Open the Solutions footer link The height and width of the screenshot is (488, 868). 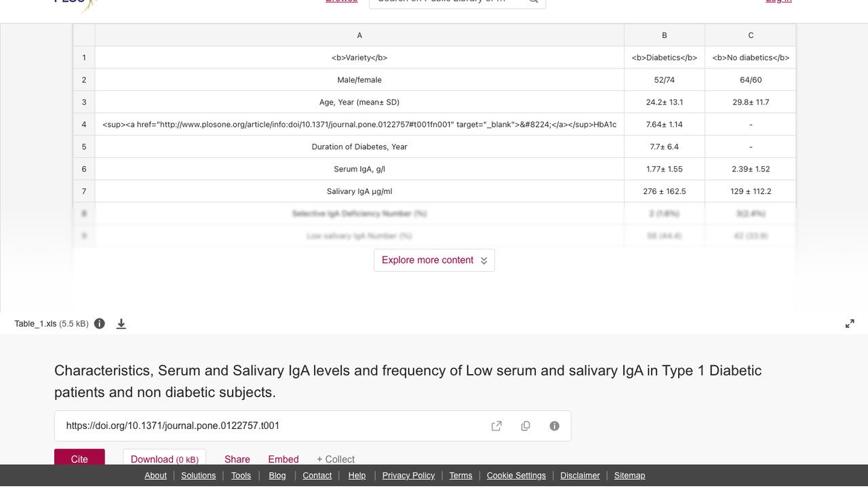point(199,475)
